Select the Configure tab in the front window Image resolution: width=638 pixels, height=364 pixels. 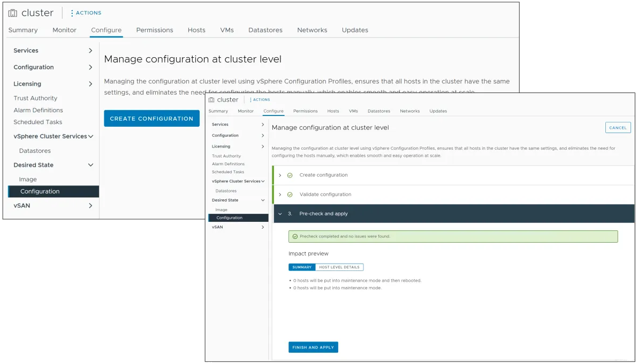(x=274, y=111)
